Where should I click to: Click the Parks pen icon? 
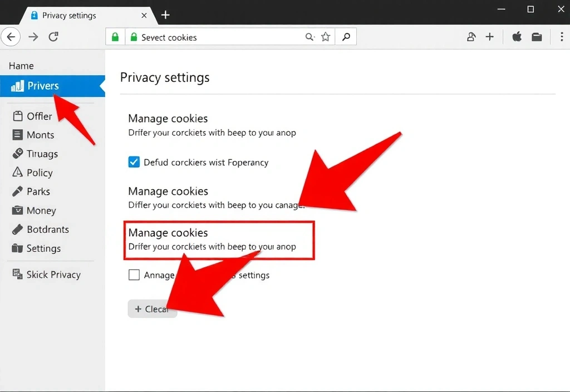pos(17,192)
